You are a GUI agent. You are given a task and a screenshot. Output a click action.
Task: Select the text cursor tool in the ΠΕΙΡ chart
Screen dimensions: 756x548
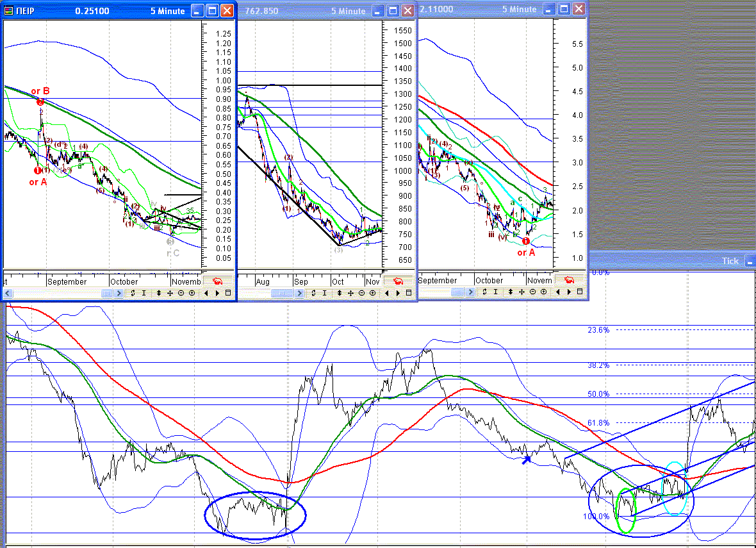[144, 293]
